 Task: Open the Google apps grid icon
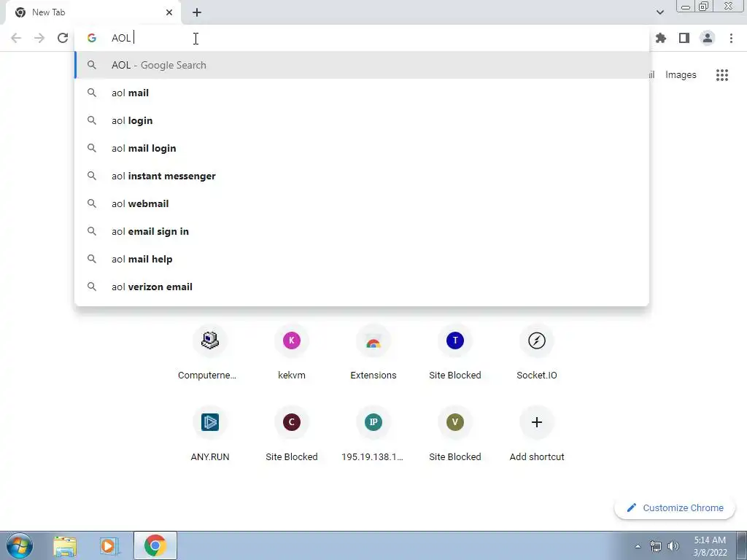point(721,75)
